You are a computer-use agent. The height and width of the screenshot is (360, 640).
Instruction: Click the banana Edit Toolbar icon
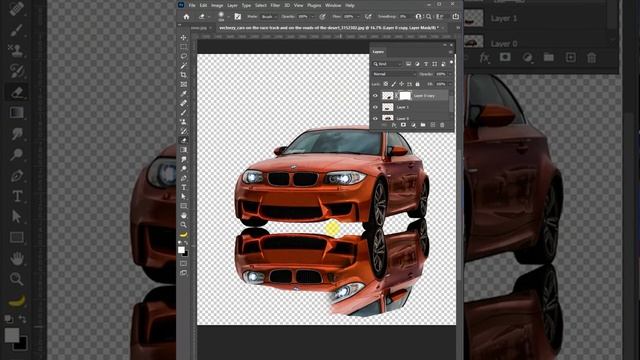[x=183, y=234]
